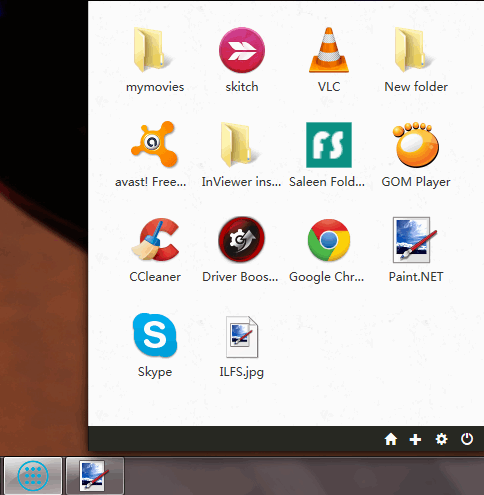
Task: Click the "ILFS.jpg" file name text
Action: pos(242,372)
